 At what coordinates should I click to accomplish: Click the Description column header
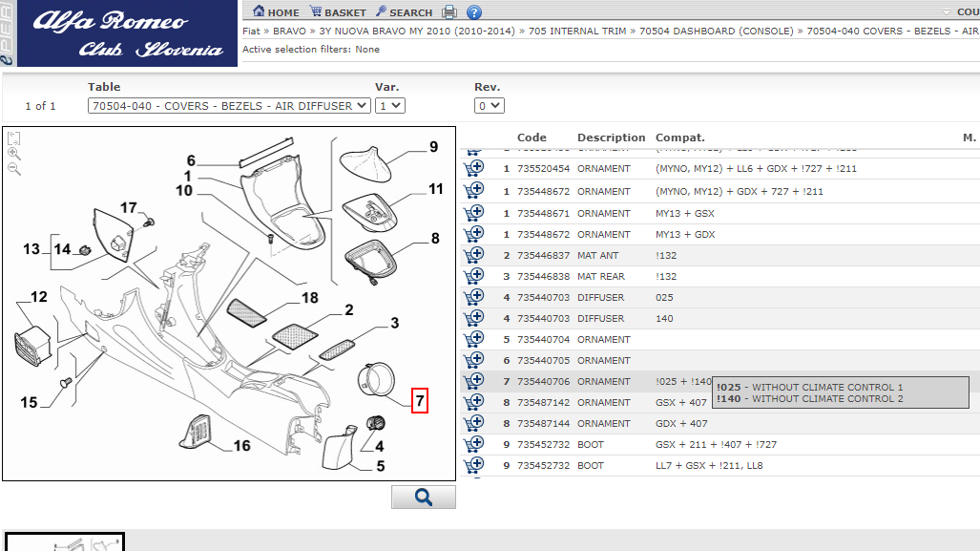click(612, 138)
